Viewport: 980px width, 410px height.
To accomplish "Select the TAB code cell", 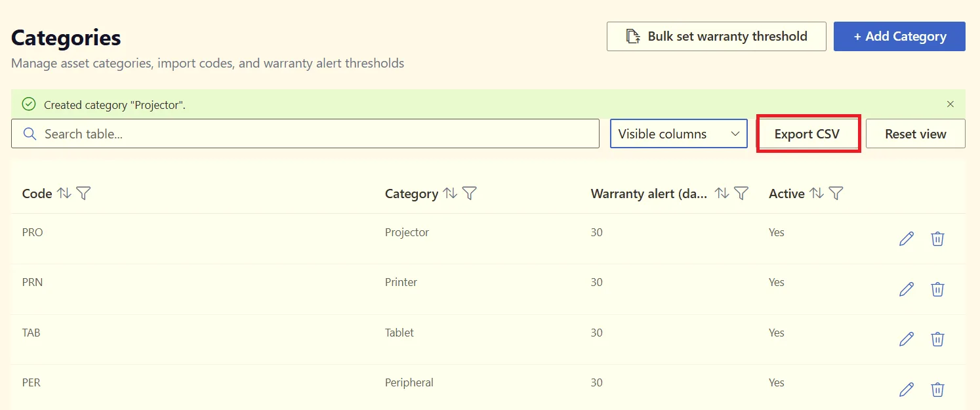I will click(x=31, y=333).
